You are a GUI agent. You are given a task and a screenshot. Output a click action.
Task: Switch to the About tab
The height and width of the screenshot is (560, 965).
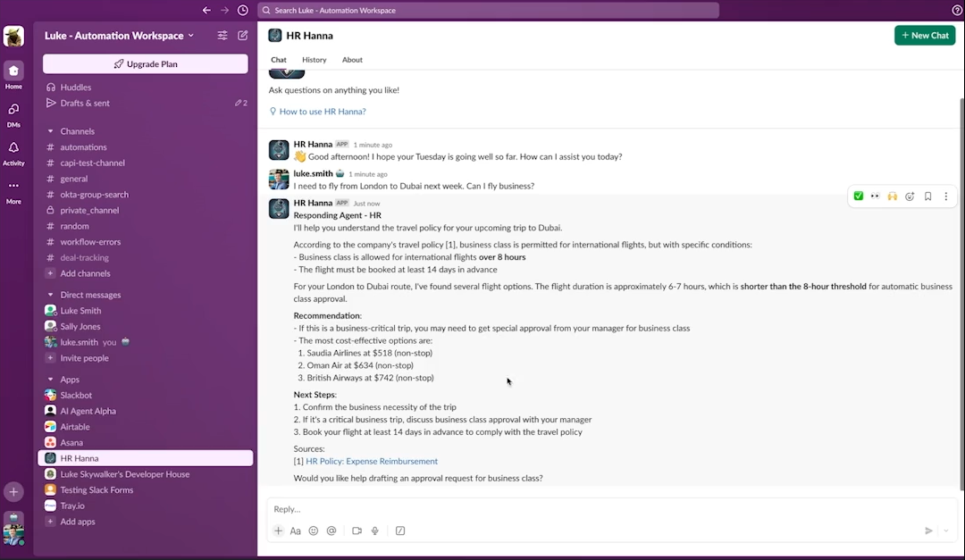coord(352,60)
